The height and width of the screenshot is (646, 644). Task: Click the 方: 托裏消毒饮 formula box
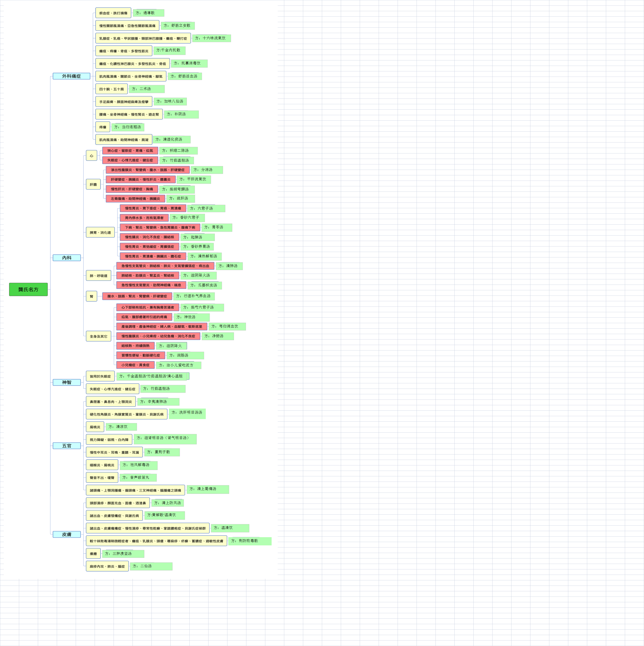tap(189, 64)
